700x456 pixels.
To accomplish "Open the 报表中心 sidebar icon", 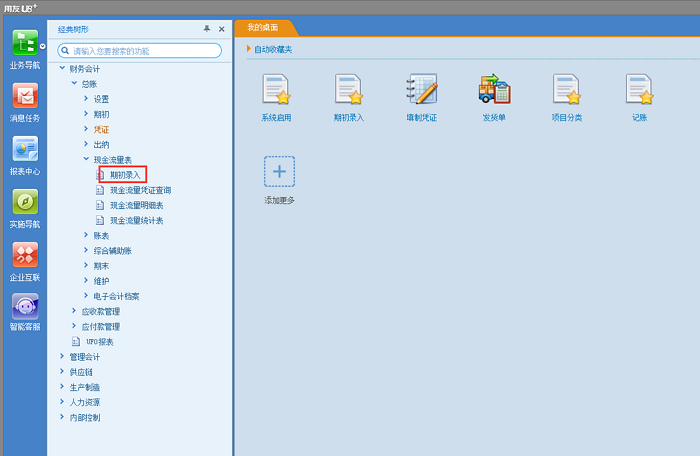I will [25, 149].
